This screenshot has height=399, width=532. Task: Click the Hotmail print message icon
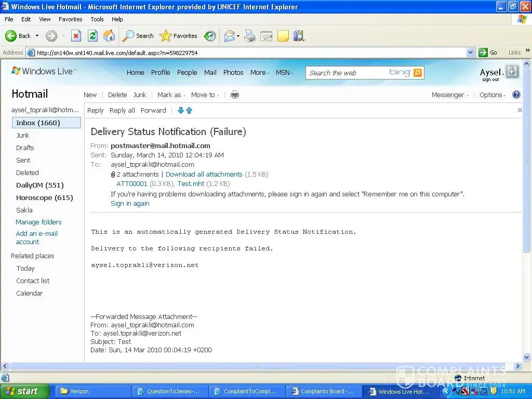tap(234, 95)
